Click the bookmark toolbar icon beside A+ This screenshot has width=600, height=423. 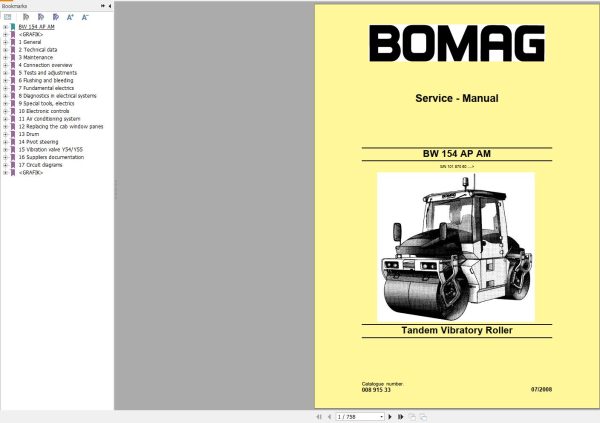click(x=56, y=17)
